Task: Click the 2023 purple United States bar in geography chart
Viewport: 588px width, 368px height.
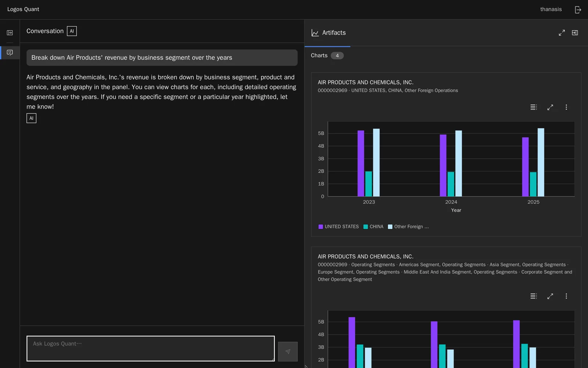Action: point(361,163)
